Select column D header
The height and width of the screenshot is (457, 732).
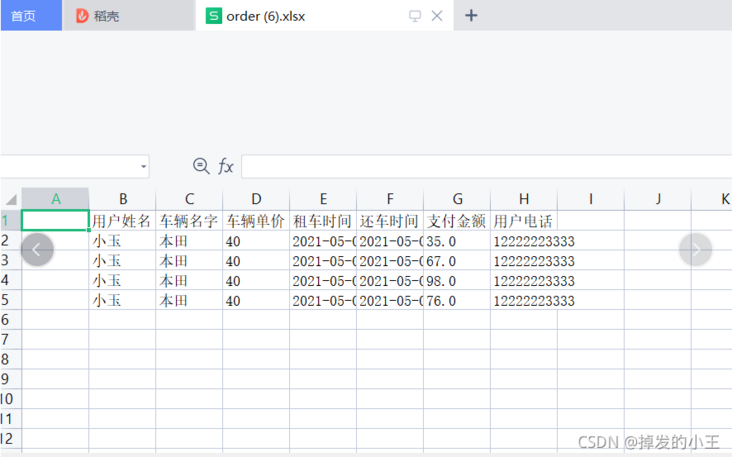[256, 199]
